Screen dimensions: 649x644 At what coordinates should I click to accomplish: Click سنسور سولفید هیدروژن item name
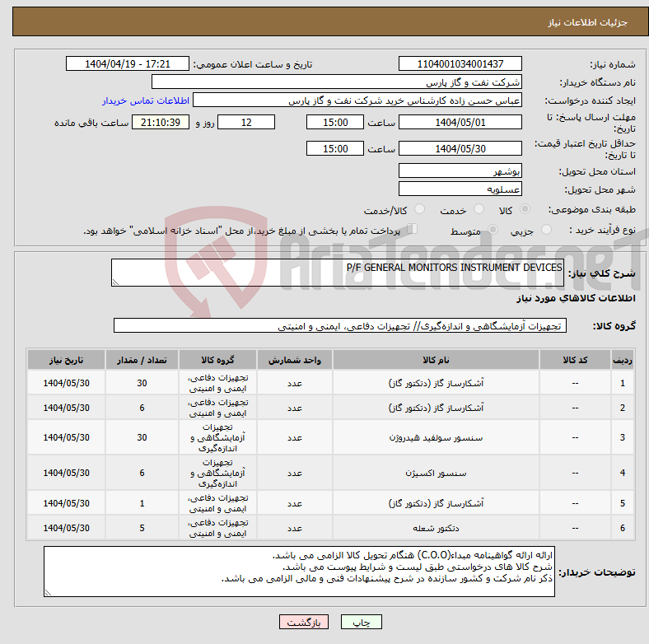coord(436,437)
